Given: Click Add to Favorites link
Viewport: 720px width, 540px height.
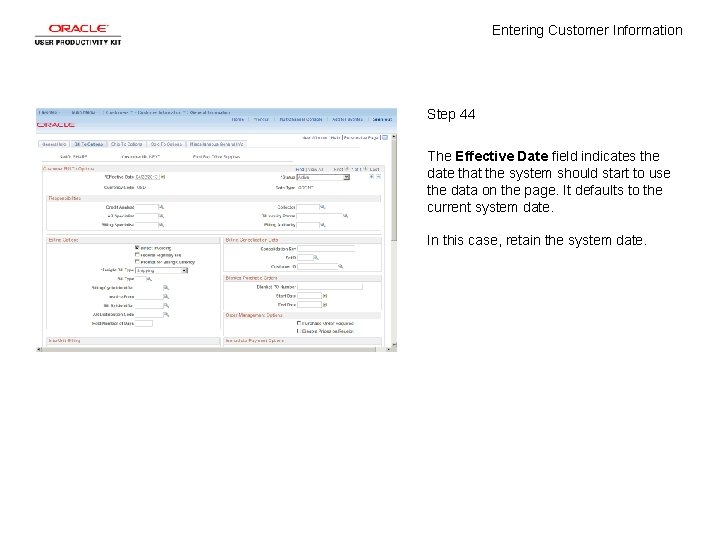Looking at the screenshot, I should 347,119.
